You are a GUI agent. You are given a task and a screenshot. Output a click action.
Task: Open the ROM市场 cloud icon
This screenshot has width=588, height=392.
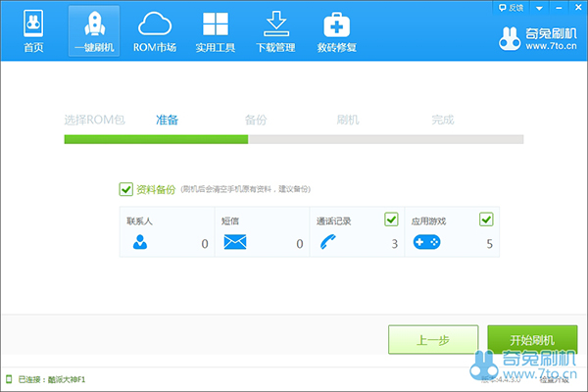point(155,24)
